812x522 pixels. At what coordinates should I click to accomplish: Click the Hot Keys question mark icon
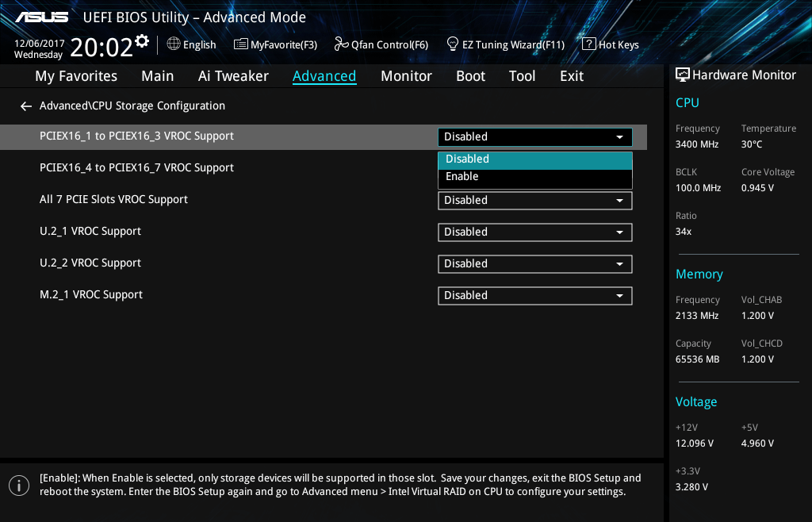(588, 44)
